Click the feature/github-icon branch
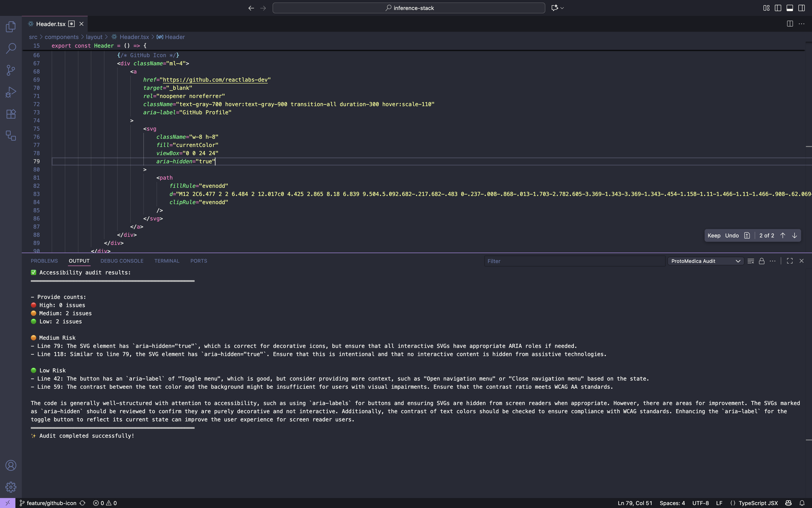 (48, 503)
